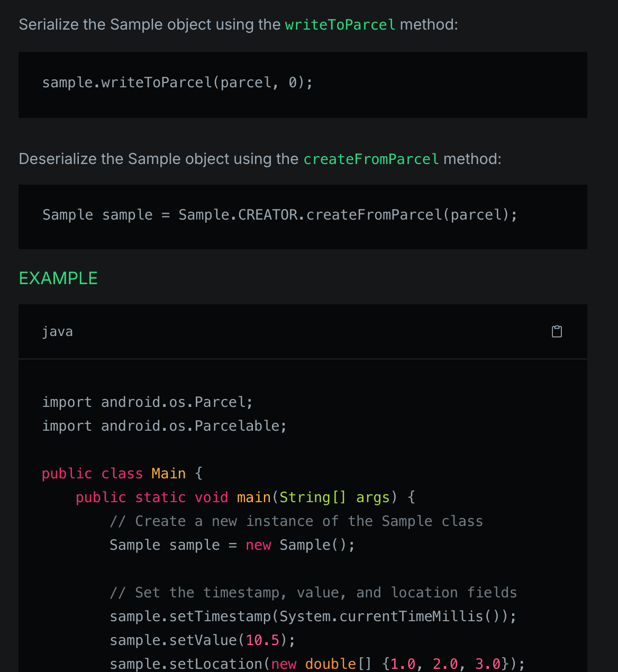The height and width of the screenshot is (672, 618).
Task: Click the java language label
Action: coord(58,332)
